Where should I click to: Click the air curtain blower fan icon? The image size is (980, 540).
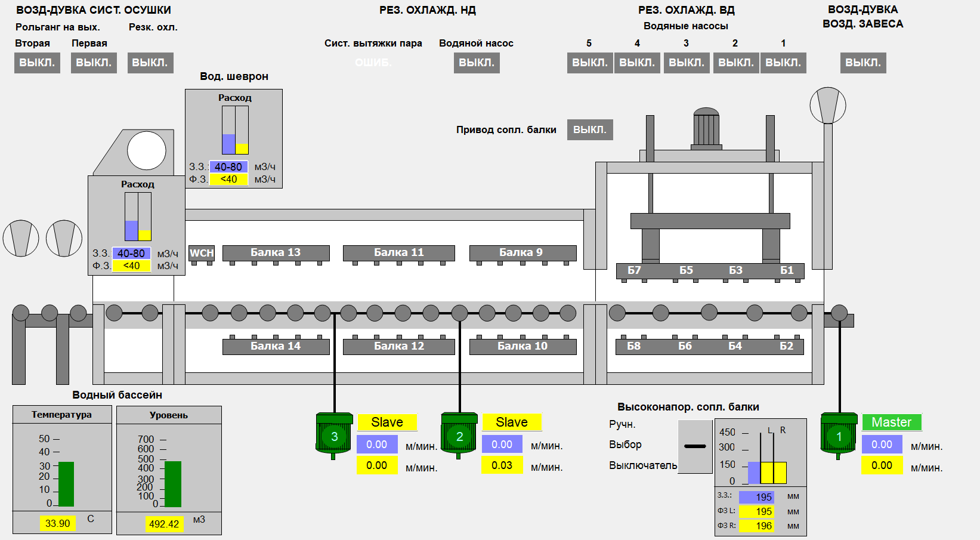pyautogui.click(x=827, y=106)
